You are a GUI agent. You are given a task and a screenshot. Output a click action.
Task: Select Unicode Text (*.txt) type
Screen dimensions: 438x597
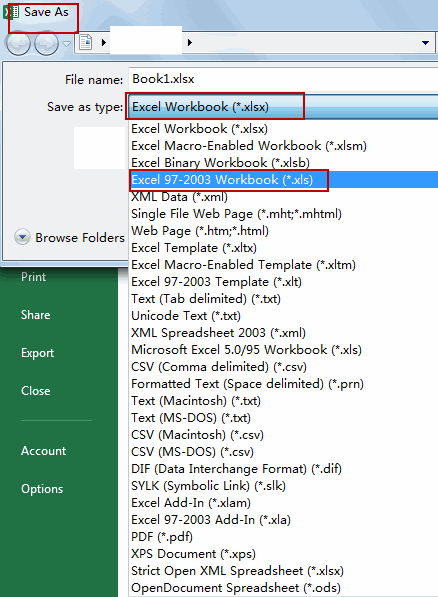pyautogui.click(x=284, y=316)
